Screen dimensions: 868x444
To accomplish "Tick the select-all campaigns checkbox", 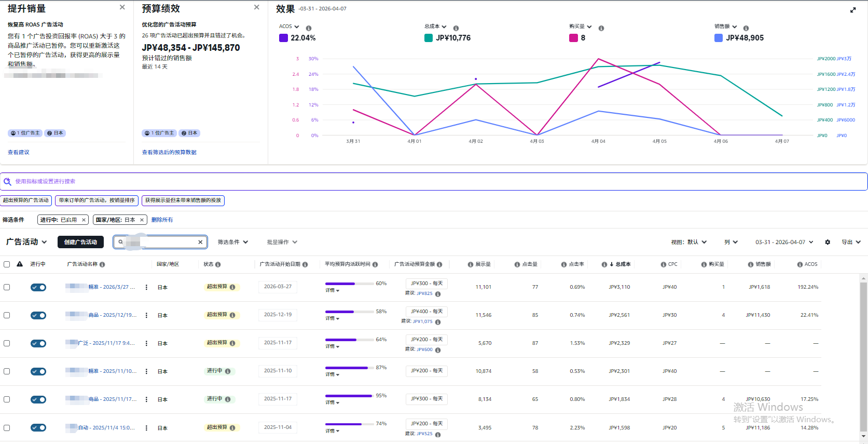I will point(7,264).
